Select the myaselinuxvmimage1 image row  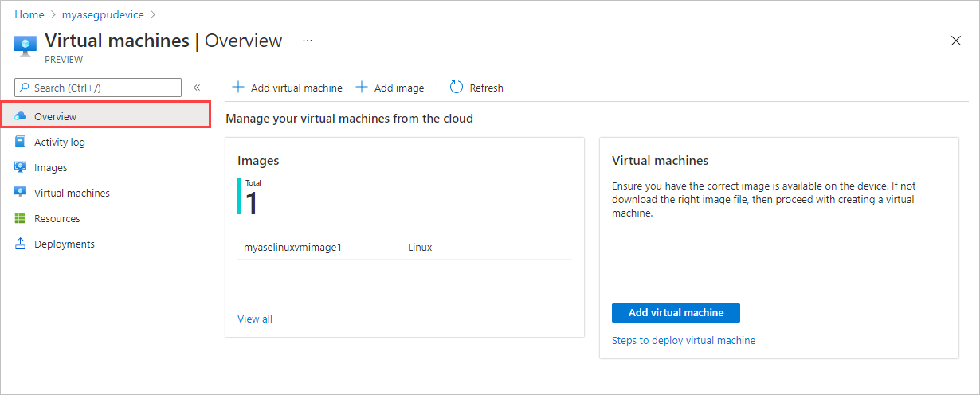click(292, 247)
